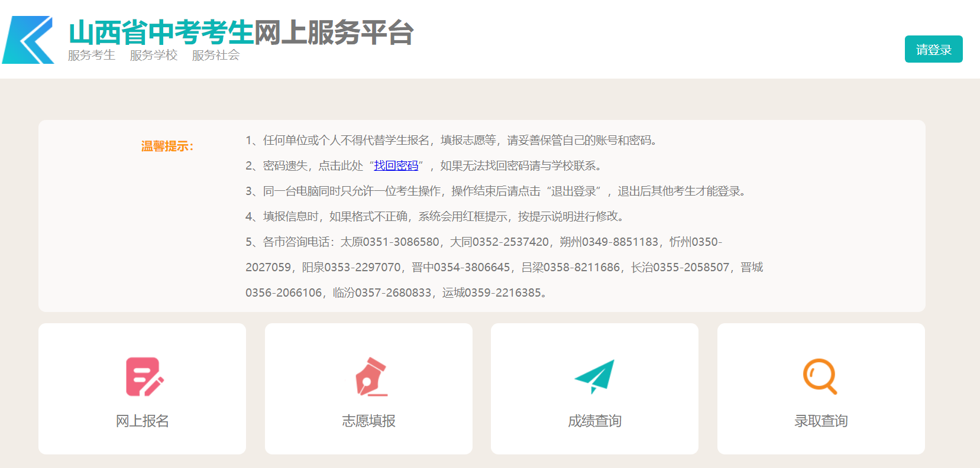Follow the 找回密码 password recovery link
The image size is (980, 468).
click(x=396, y=165)
